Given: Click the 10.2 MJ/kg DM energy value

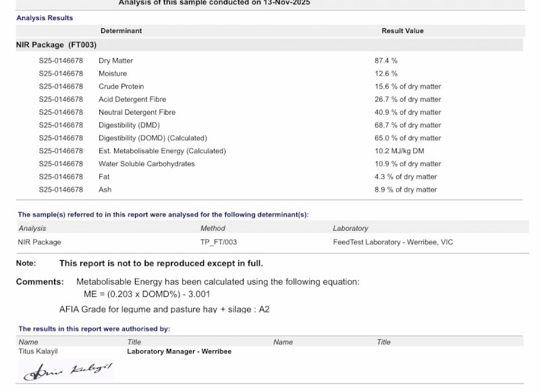Looking at the screenshot, I should pyautogui.click(x=400, y=151).
